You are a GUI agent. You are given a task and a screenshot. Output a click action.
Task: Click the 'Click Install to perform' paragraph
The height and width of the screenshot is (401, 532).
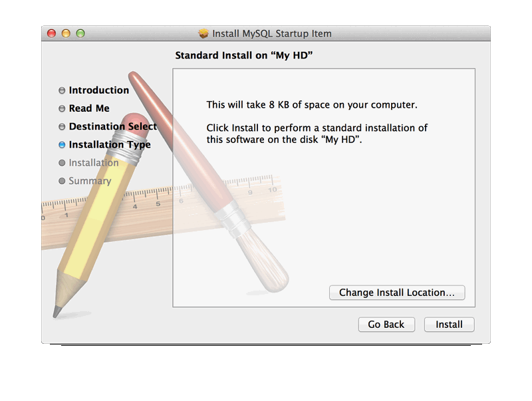(x=317, y=134)
